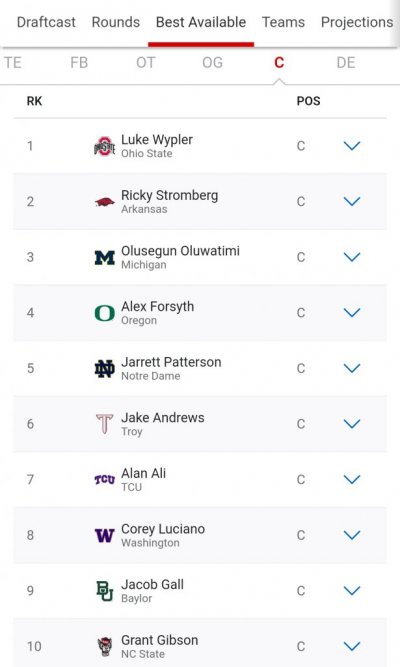Click the Michigan M logo icon
400x667 pixels.
click(104, 257)
